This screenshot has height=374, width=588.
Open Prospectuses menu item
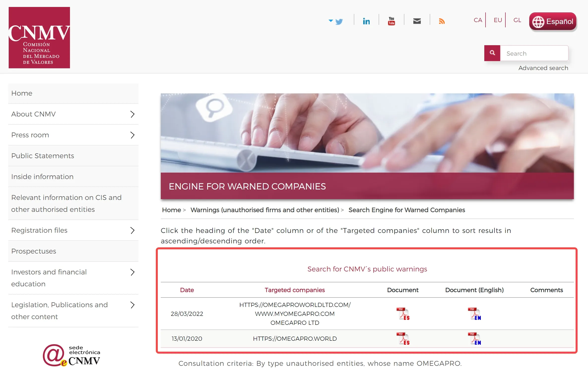point(73,251)
